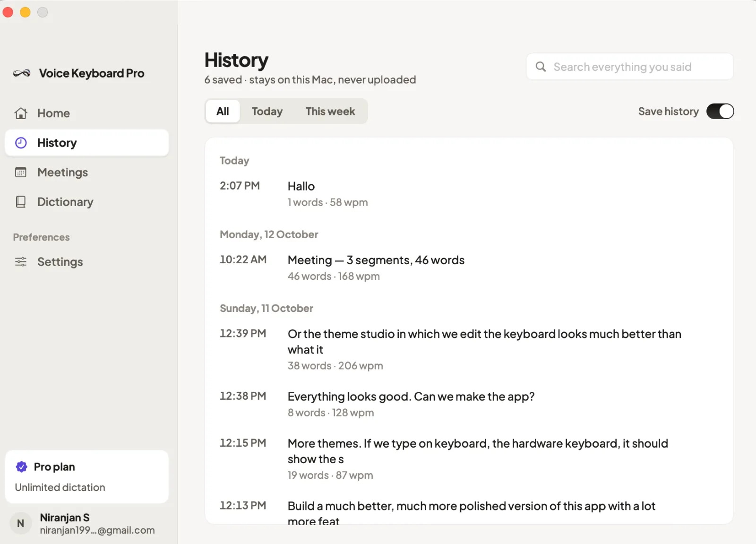The image size is (756, 544).
Task: Click the 19 words · 87 wpm stats
Action: tap(330, 475)
